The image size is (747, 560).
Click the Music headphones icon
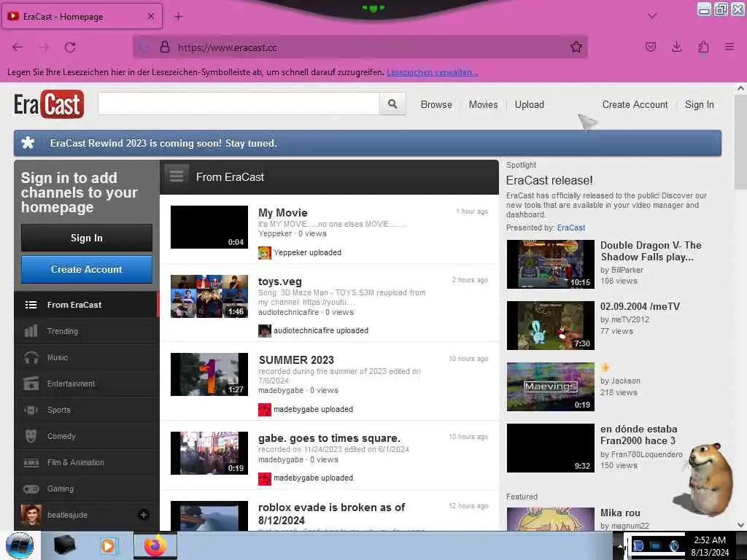pos(31,357)
